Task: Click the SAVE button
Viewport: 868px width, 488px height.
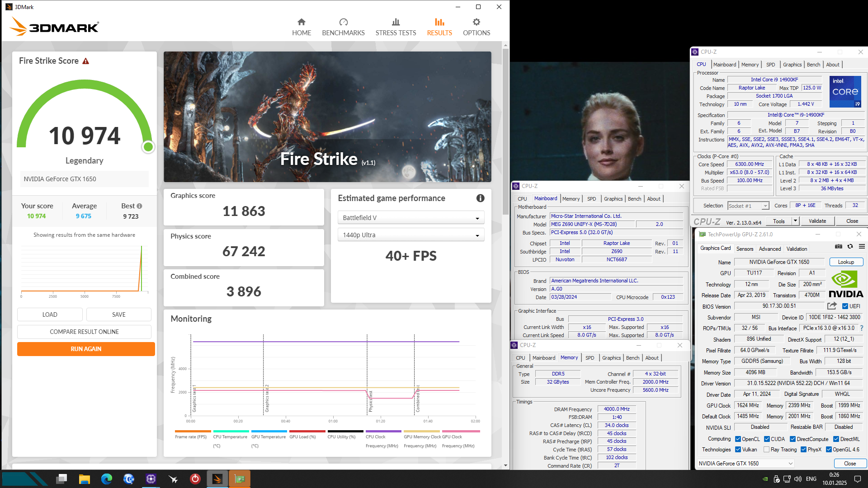Action: [119, 314]
